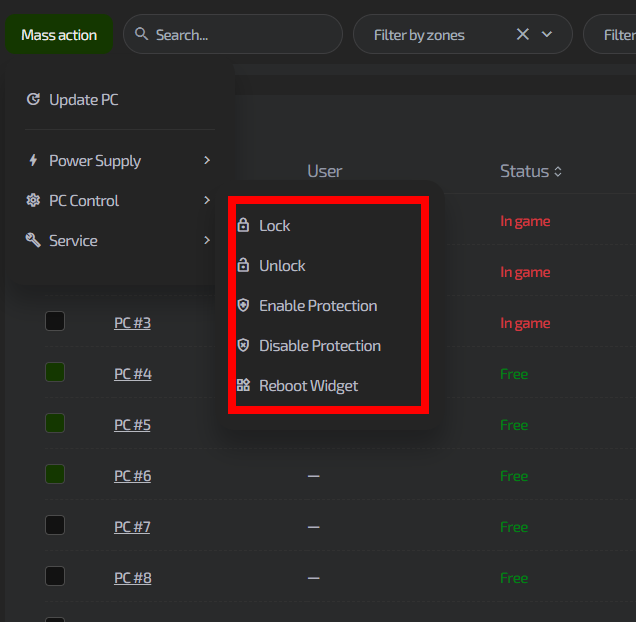Click the shield icon for Disable Protection
The image size is (636, 622).
(x=243, y=346)
